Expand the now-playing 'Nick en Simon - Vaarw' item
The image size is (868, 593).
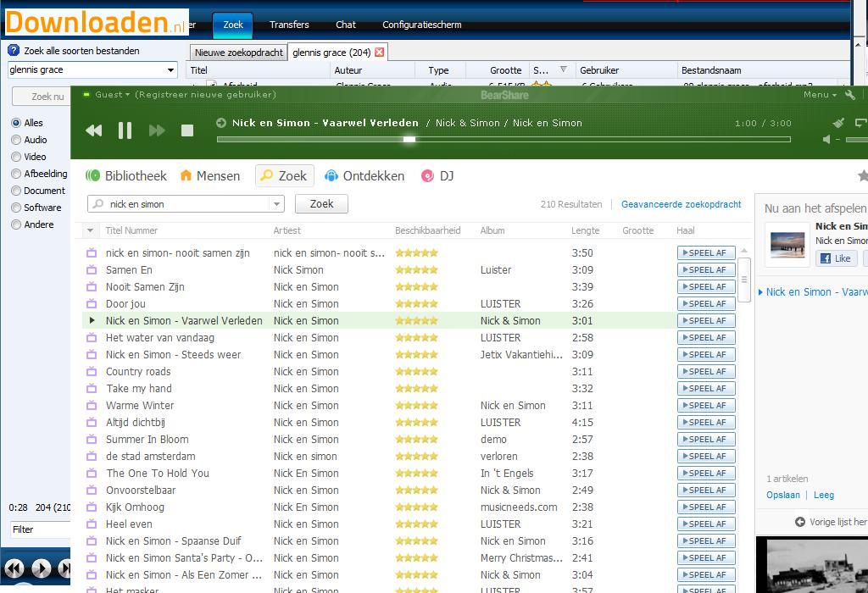[x=760, y=292]
